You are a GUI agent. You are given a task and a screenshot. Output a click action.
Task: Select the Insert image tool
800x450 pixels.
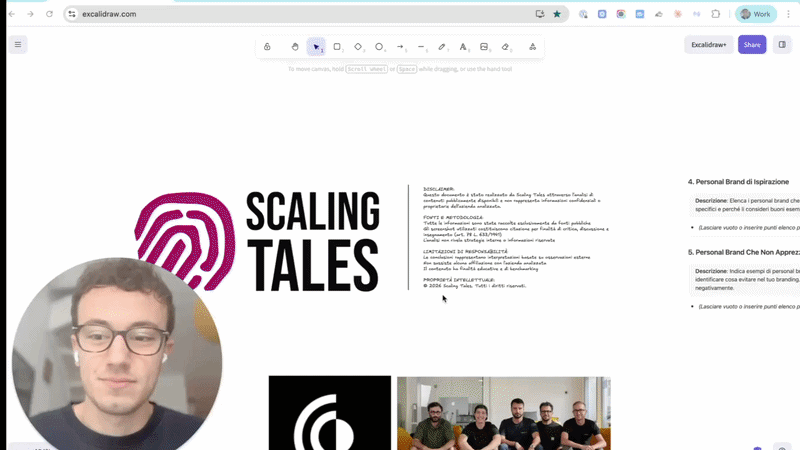484,46
